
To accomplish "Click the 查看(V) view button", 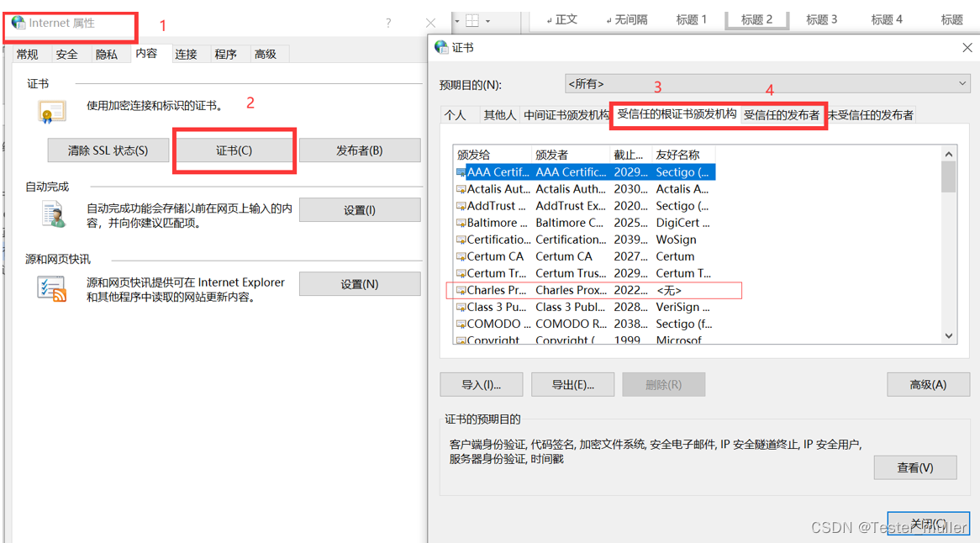I will (x=915, y=468).
